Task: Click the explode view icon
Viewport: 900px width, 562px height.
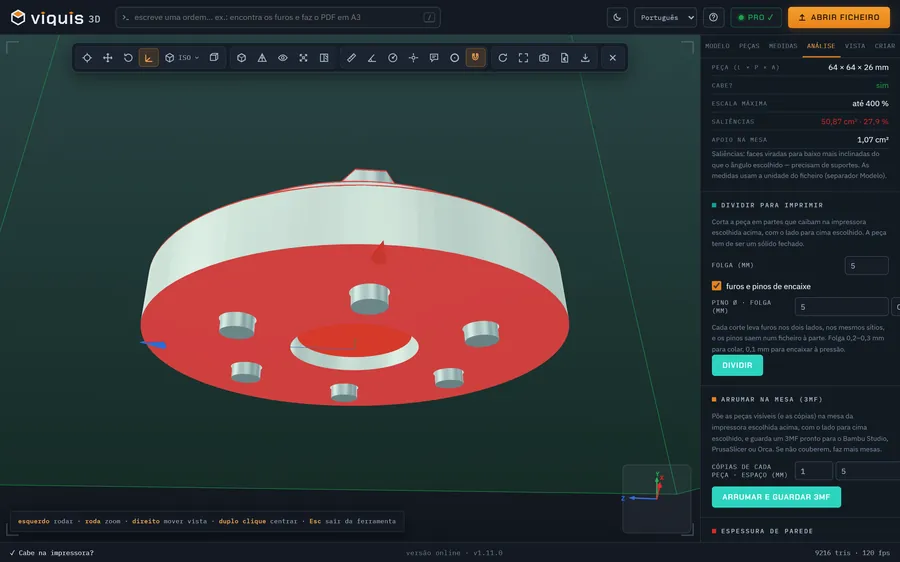Action: tap(304, 57)
